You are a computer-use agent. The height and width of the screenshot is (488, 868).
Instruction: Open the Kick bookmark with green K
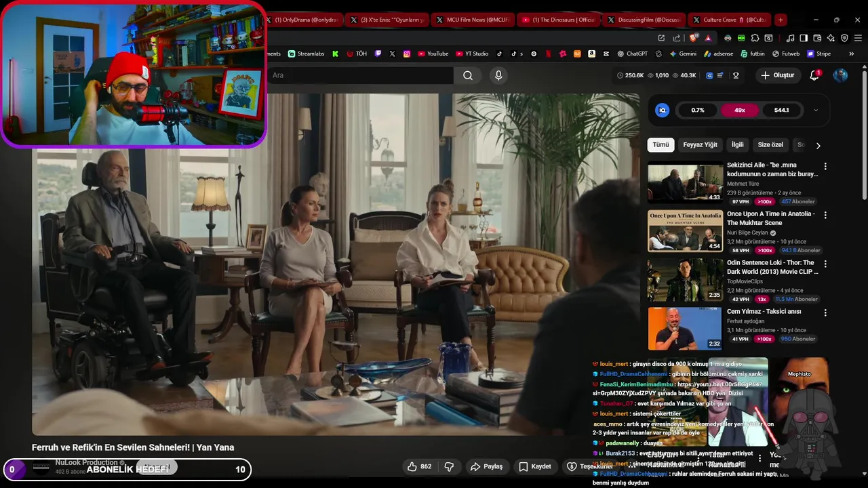click(x=335, y=54)
